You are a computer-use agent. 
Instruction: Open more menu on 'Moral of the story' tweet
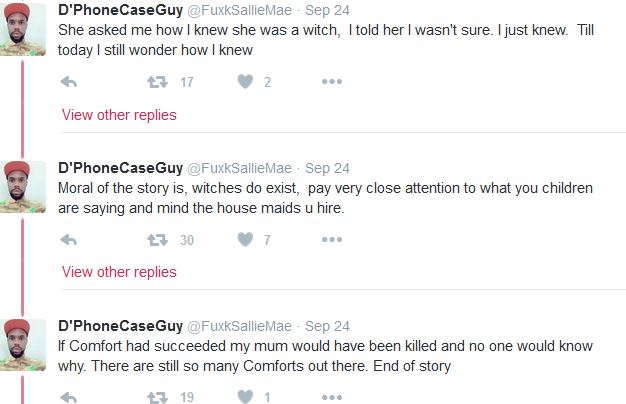pos(332,240)
